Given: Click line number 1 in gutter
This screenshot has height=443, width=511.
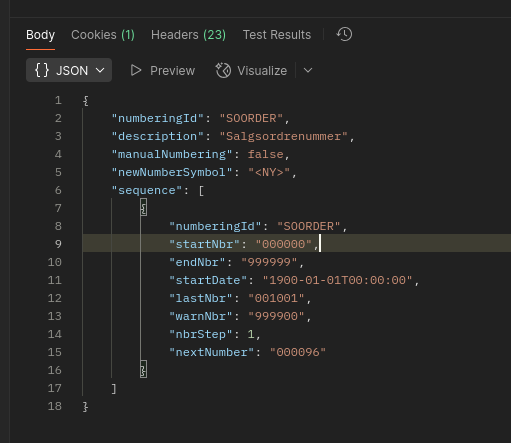Looking at the screenshot, I should tap(58, 100).
